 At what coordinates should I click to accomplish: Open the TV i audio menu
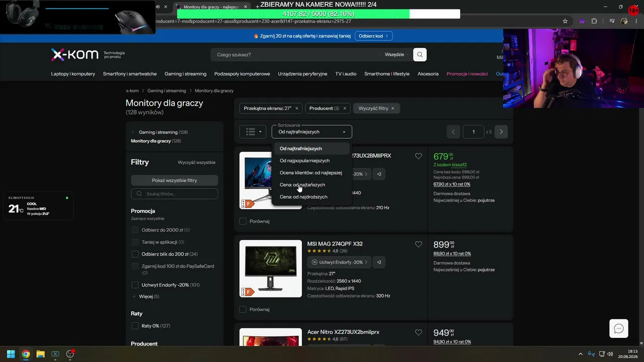(346, 74)
